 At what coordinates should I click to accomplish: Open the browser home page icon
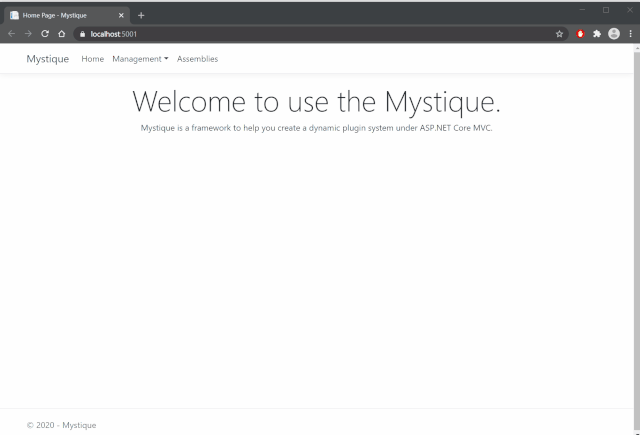(x=62, y=34)
